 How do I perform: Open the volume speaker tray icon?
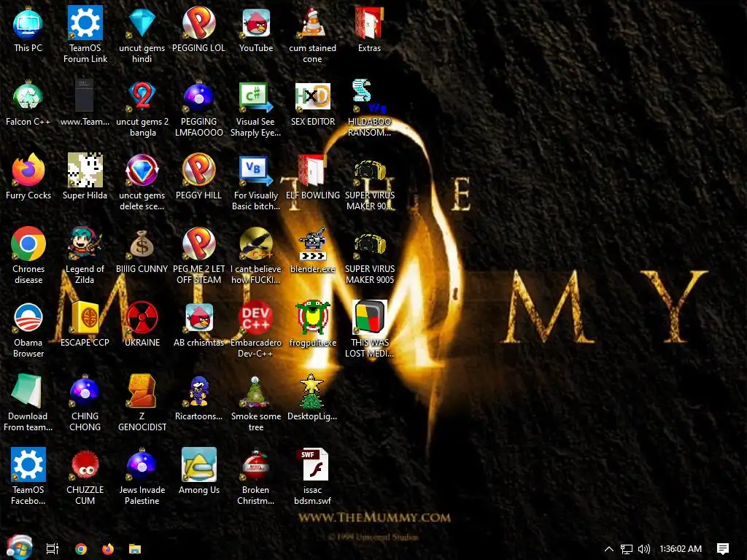[643, 549]
